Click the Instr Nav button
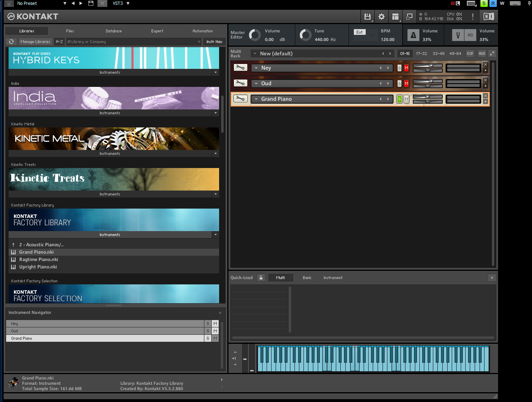532x402 pixels. point(214,42)
